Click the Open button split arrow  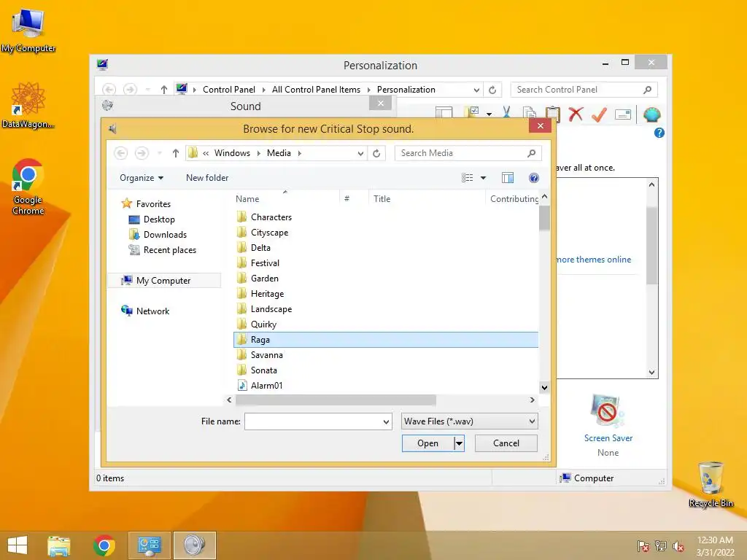[459, 443]
